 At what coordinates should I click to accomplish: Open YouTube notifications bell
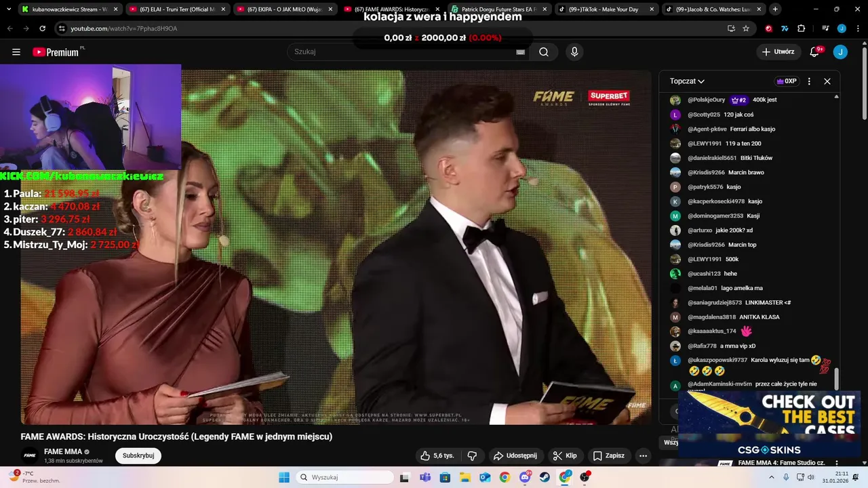tap(815, 52)
